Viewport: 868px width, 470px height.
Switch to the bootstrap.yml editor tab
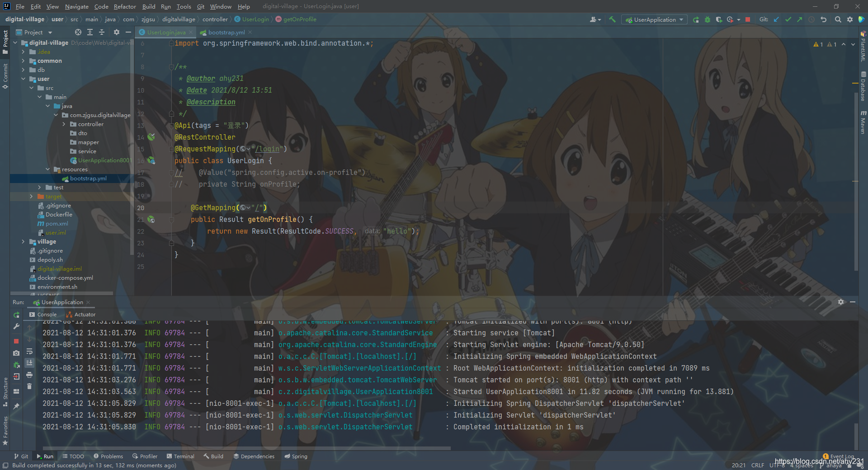[x=226, y=32]
